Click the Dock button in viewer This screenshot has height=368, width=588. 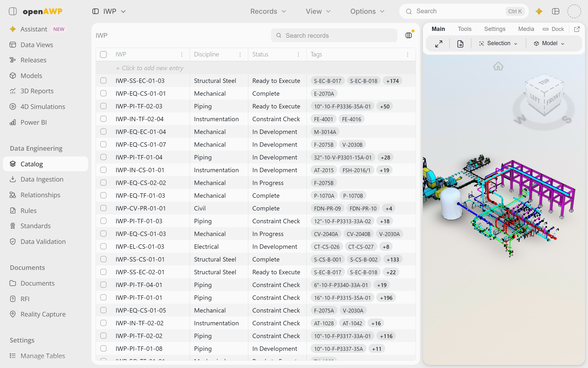click(x=553, y=29)
